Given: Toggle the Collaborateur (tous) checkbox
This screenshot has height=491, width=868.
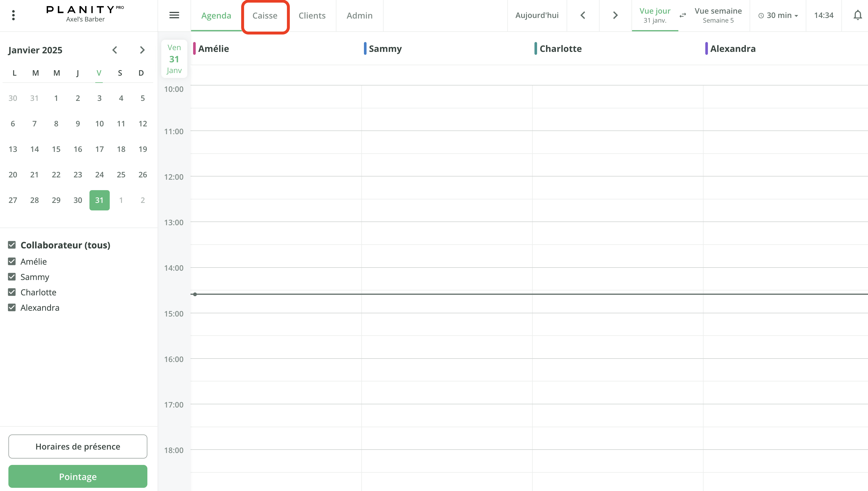Looking at the screenshot, I should tap(12, 245).
